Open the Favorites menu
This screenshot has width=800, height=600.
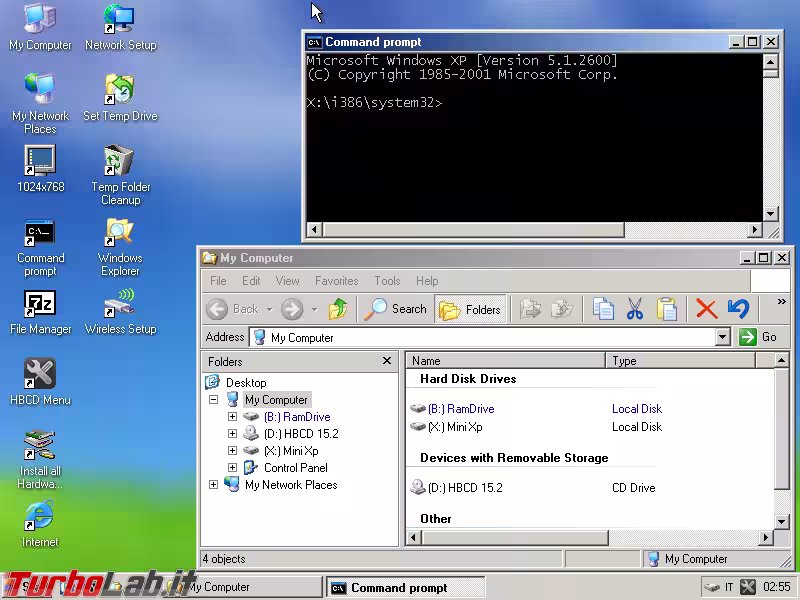coord(336,281)
